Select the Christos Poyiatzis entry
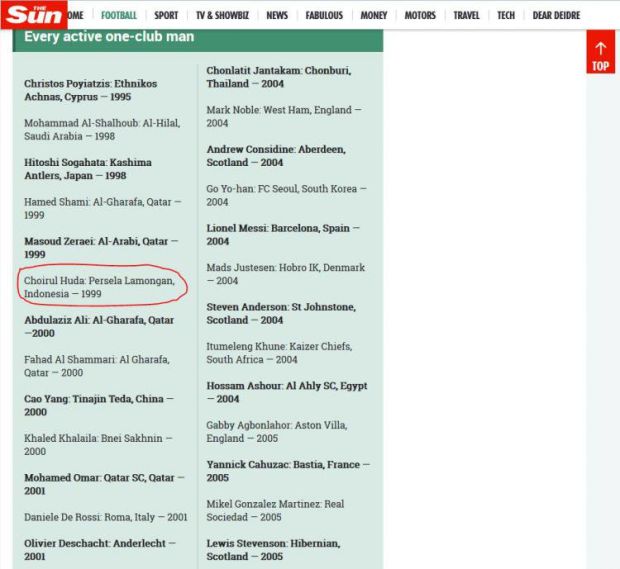620x569 pixels. pyautogui.click(x=91, y=90)
